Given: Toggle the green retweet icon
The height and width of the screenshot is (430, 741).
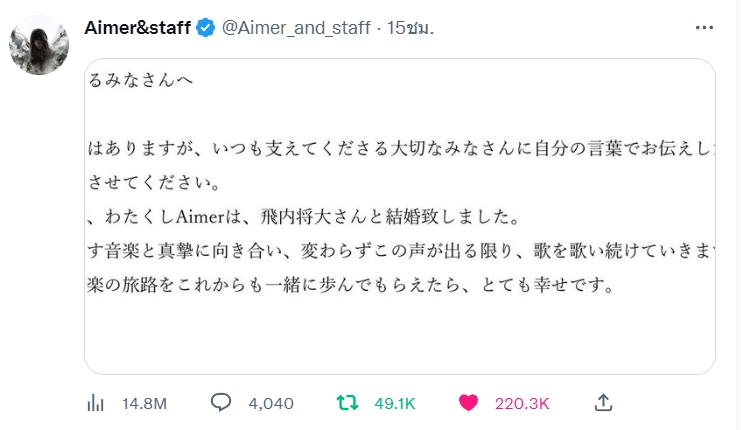Looking at the screenshot, I should 347,403.
